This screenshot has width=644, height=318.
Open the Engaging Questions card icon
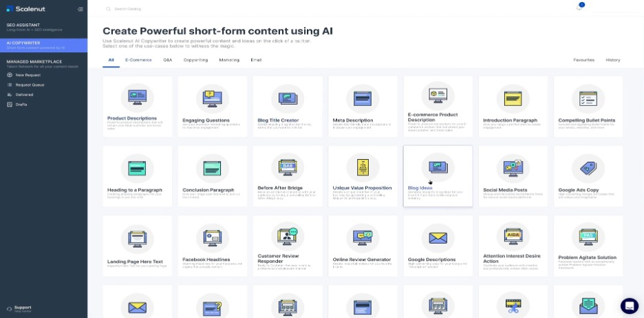pyautogui.click(x=213, y=98)
